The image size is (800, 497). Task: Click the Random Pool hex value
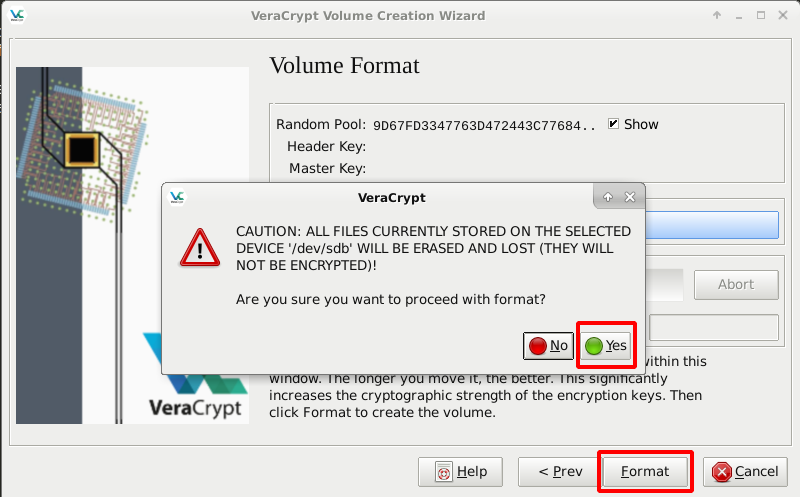[x=484, y=126]
